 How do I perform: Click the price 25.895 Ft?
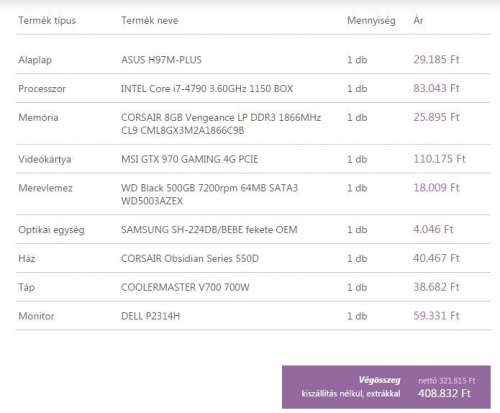(436, 117)
